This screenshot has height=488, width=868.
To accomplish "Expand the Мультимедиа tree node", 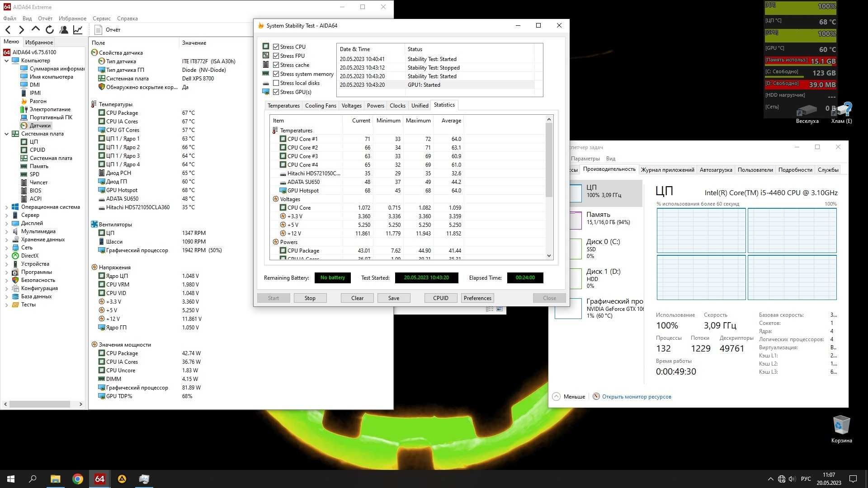I will pos(7,231).
